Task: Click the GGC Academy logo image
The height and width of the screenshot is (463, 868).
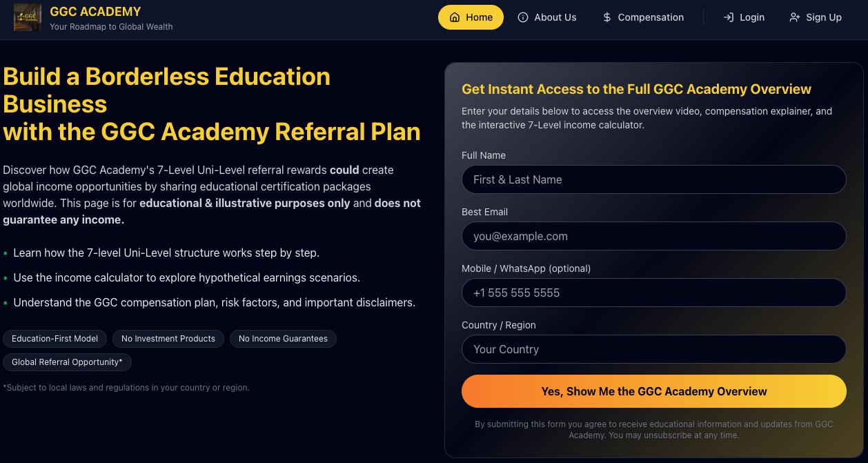Action: coord(28,17)
